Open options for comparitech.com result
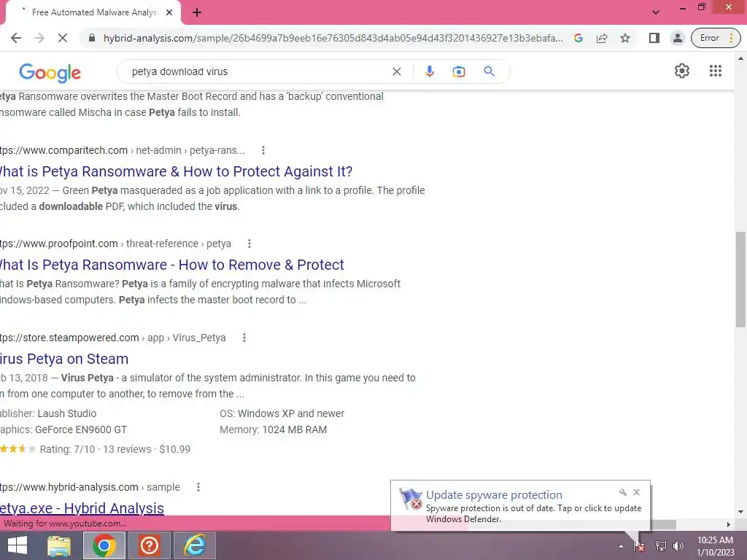 pos(263,150)
